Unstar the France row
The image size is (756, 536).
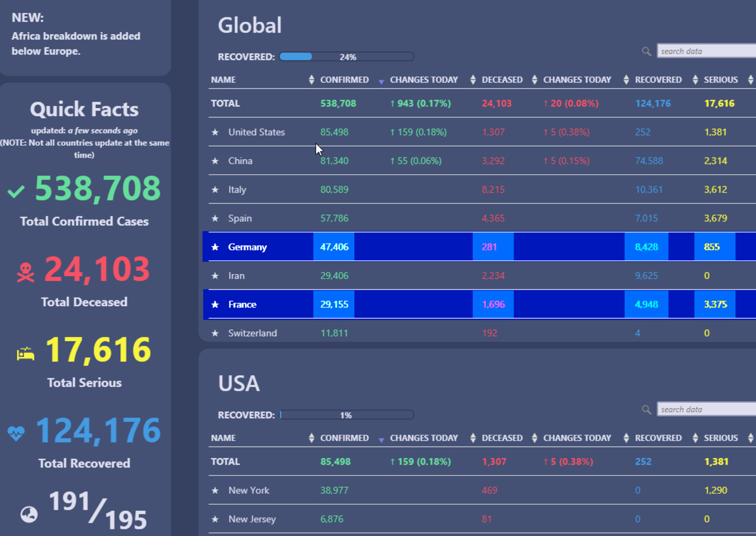click(x=215, y=304)
